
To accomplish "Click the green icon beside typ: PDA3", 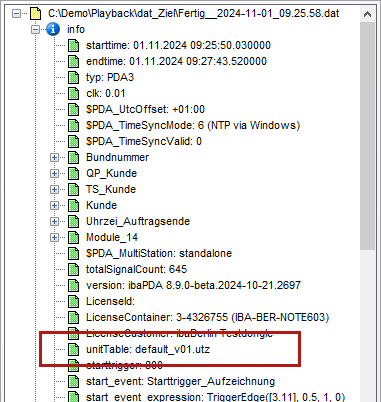I will pyautogui.click(x=74, y=77).
